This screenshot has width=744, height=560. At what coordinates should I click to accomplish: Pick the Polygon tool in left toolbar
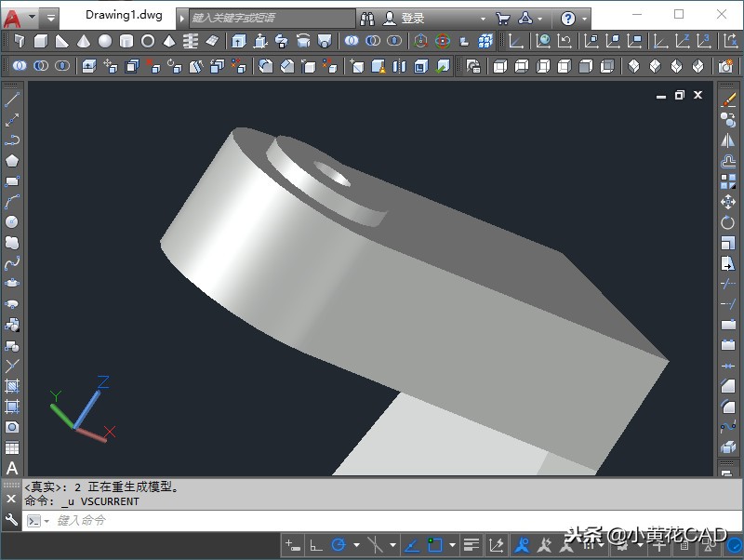pyautogui.click(x=12, y=160)
